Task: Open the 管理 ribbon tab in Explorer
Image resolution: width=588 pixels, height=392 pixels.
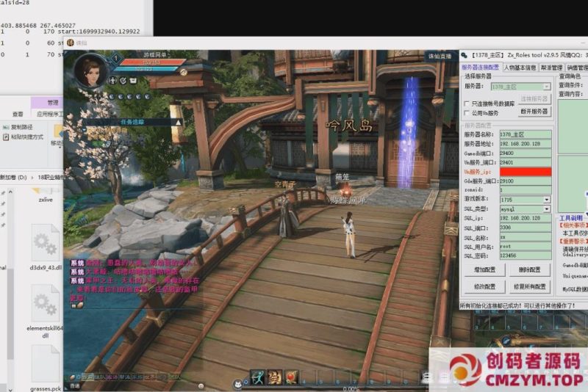Action: [53, 103]
